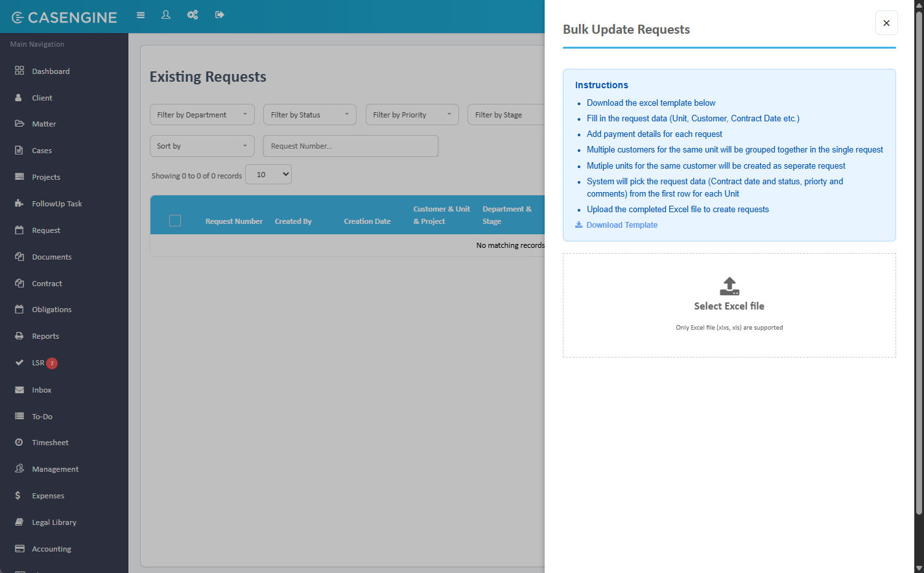Viewport: 924px width, 573px height.
Task: Click the Cases document icon
Action: (x=19, y=150)
